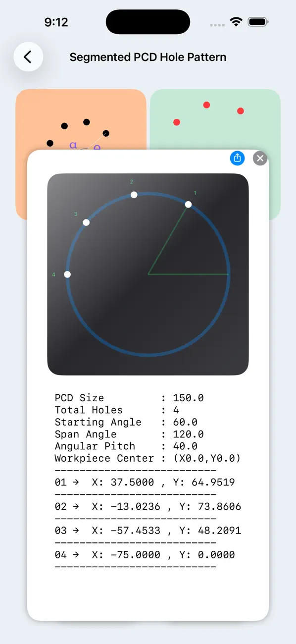
Task: Tap the PCD Size value 150.0
Action: 188,398
